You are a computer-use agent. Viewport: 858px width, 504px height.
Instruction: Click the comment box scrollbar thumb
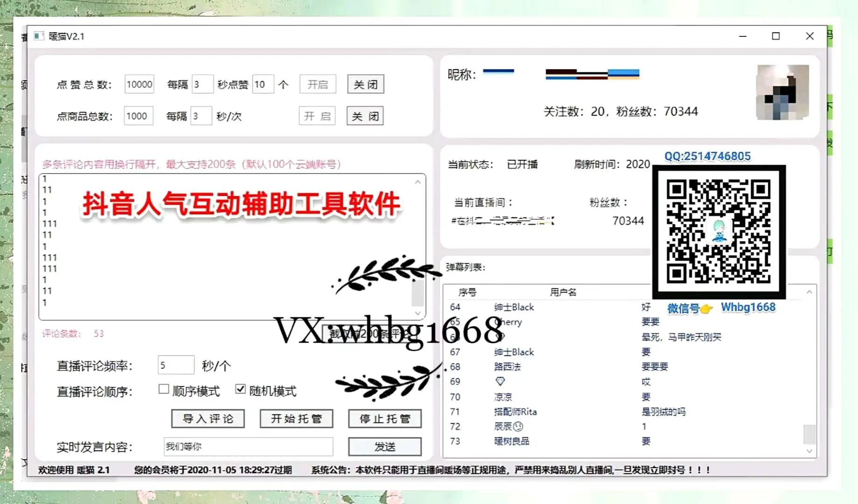coord(418,293)
